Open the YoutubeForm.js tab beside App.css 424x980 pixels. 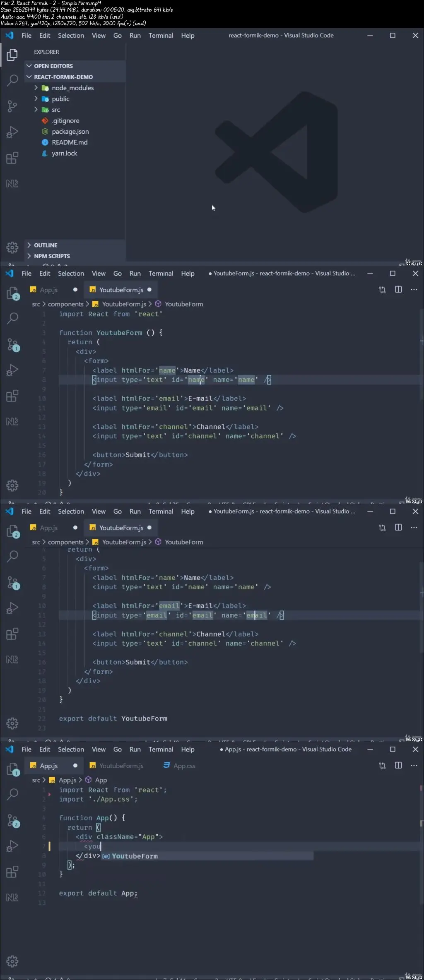(x=121, y=766)
